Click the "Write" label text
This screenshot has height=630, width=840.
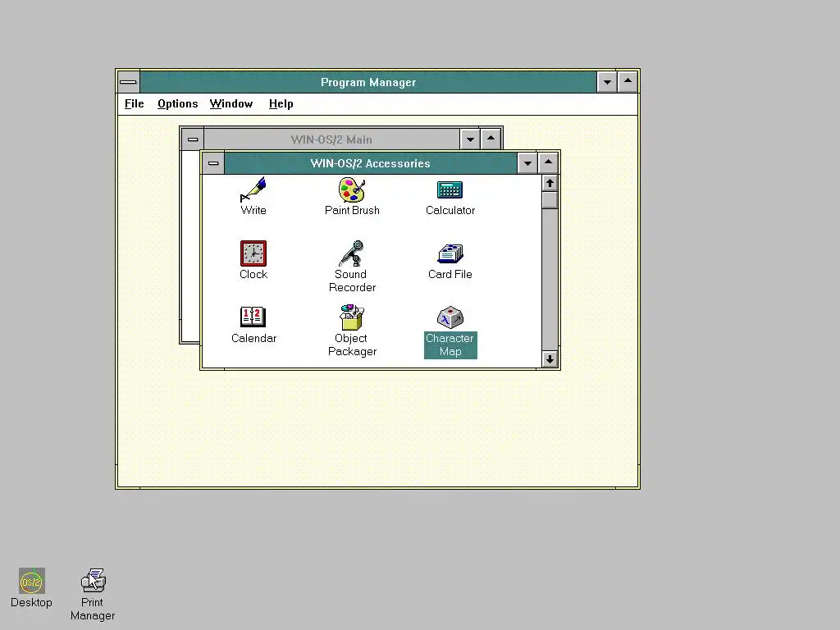click(x=253, y=210)
